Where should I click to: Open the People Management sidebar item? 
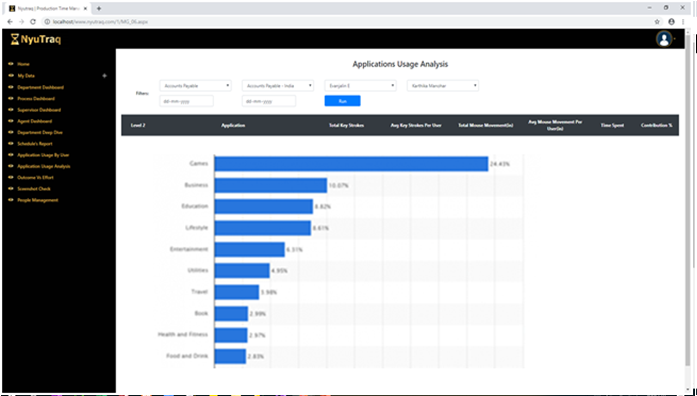(x=38, y=200)
